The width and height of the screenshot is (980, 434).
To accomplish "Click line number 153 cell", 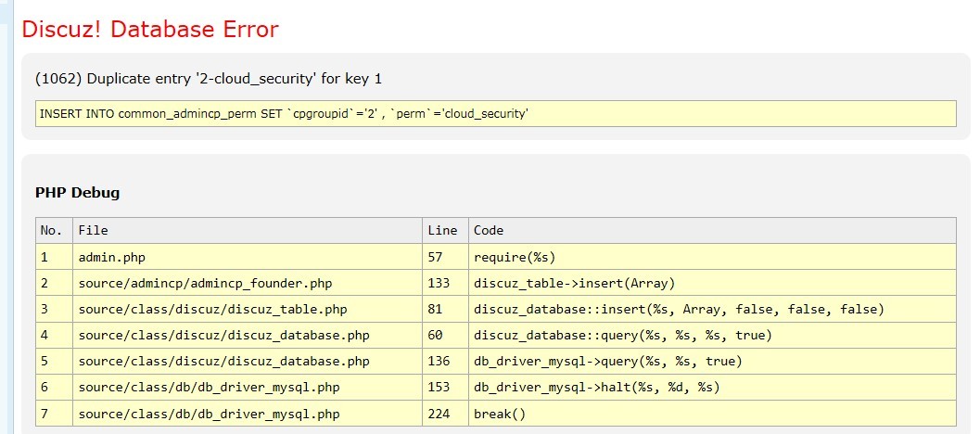I will [445, 387].
